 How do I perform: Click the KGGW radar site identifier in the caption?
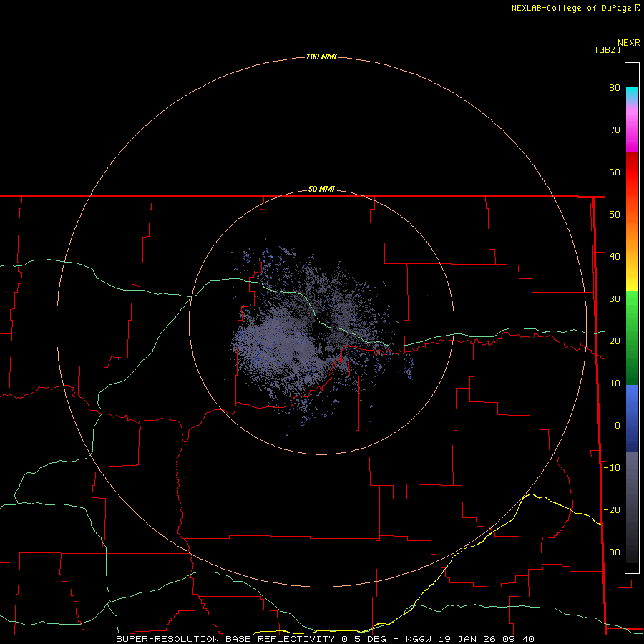tap(419, 639)
